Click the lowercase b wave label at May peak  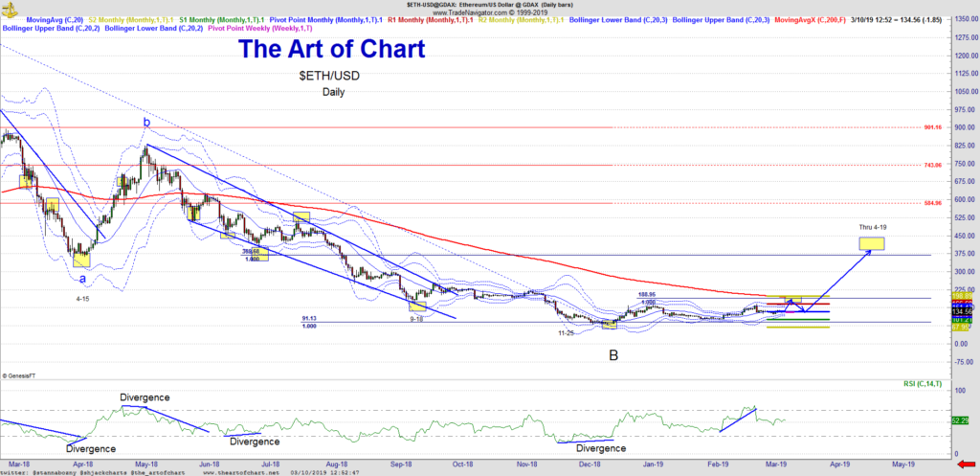[146, 123]
